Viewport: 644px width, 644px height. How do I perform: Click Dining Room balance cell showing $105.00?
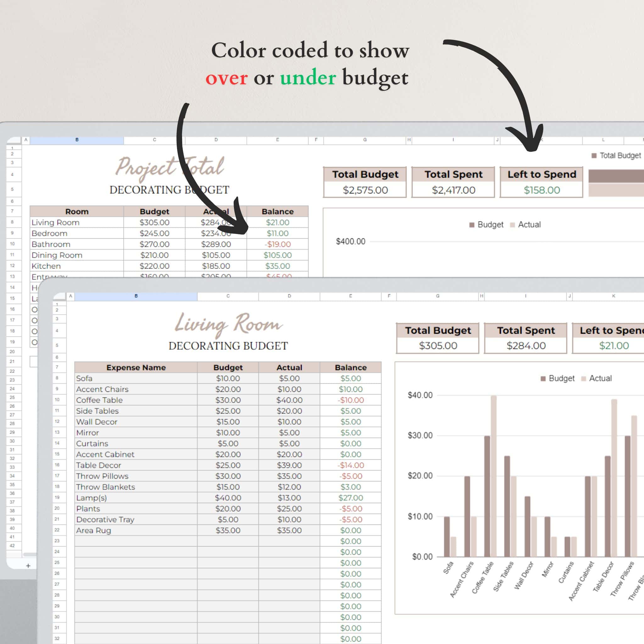(x=277, y=255)
